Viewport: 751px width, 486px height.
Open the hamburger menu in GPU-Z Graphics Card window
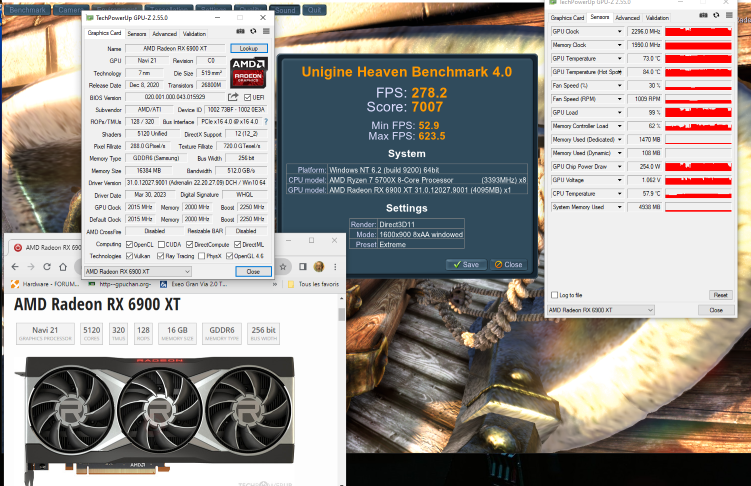[266, 32]
